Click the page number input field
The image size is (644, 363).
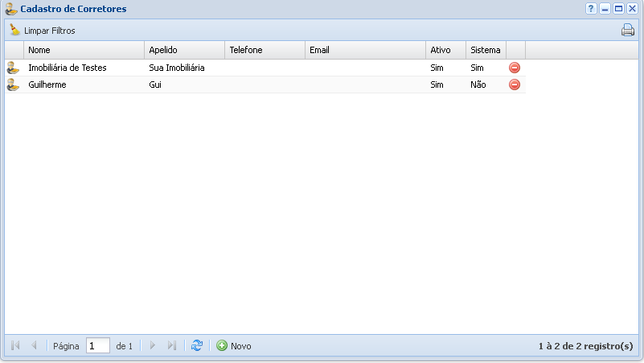point(97,345)
